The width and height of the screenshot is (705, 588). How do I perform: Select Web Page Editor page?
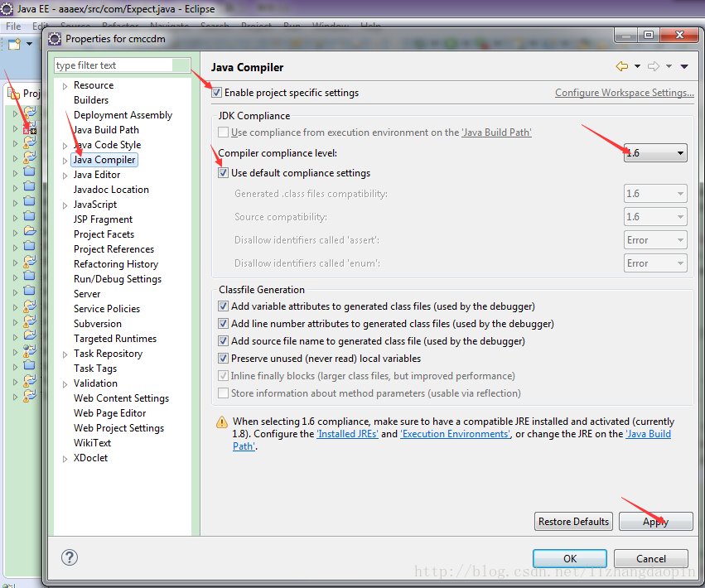(109, 412)
